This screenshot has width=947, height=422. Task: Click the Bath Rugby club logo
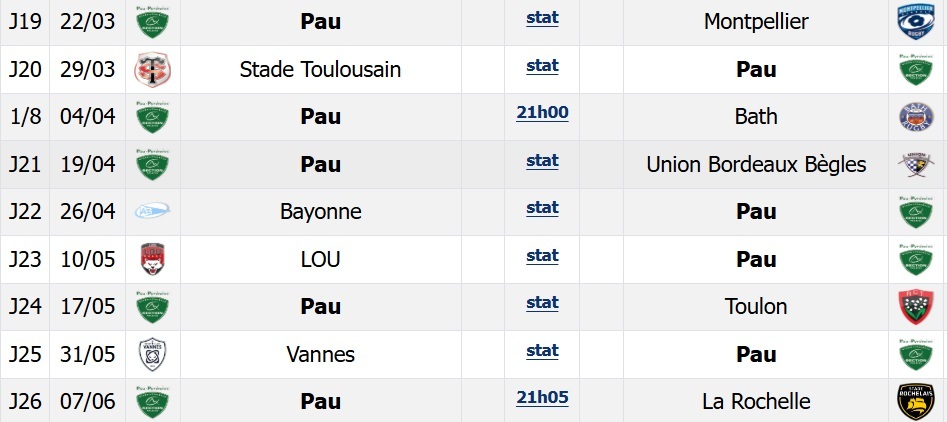pos(916,117)
